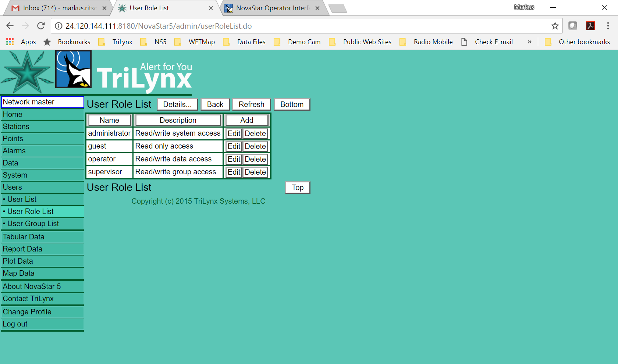Click the page info icon in the address bar

[58, 26]
